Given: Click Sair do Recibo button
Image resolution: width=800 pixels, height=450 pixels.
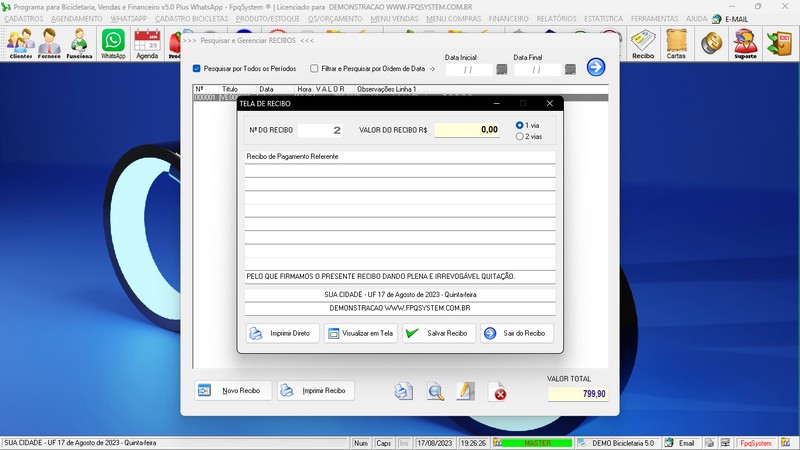Looking at the screenshot, I should 517,333.
